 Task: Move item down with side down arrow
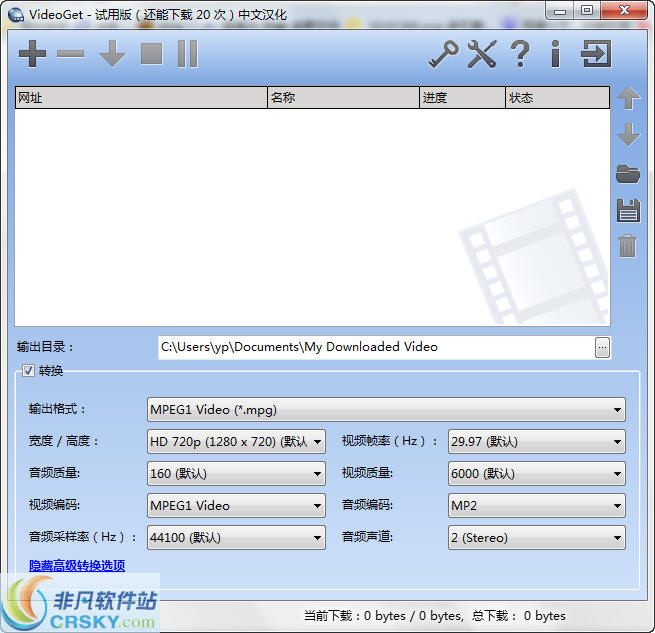coord(628,135)
